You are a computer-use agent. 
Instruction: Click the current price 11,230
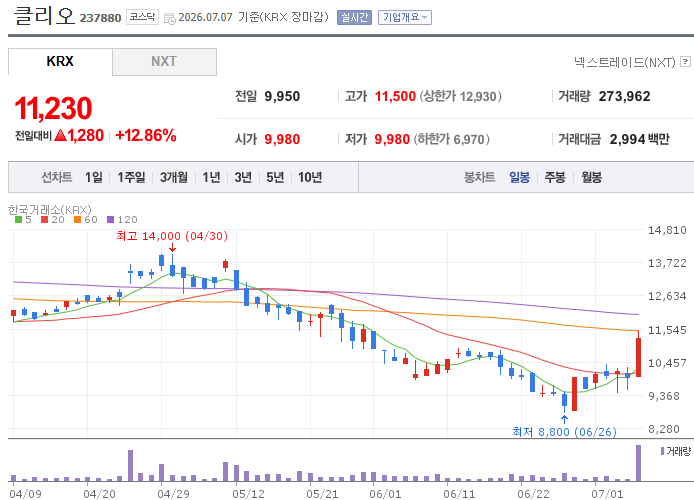coord(53,108)
